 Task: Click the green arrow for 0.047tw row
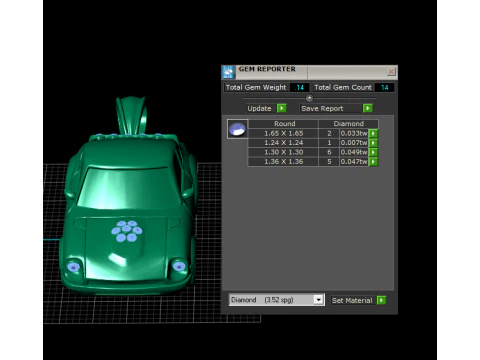373,162
